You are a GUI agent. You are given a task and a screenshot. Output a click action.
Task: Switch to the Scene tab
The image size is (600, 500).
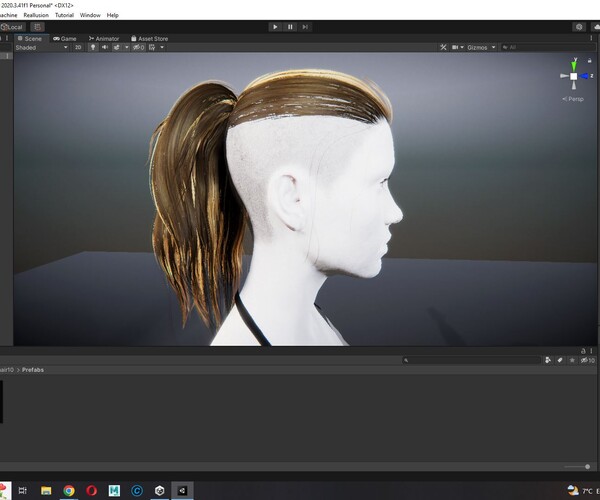click(x=30, y=39)
